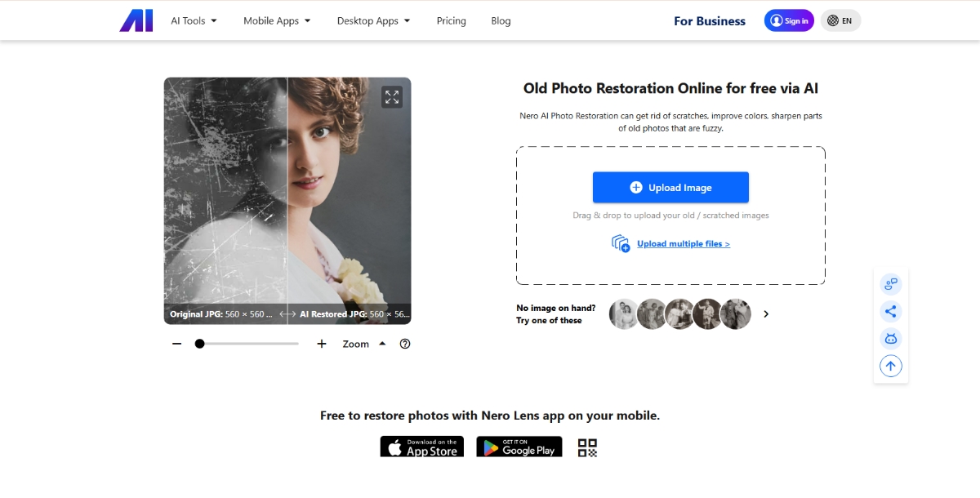Click the Sign in button

coord(789,21)
